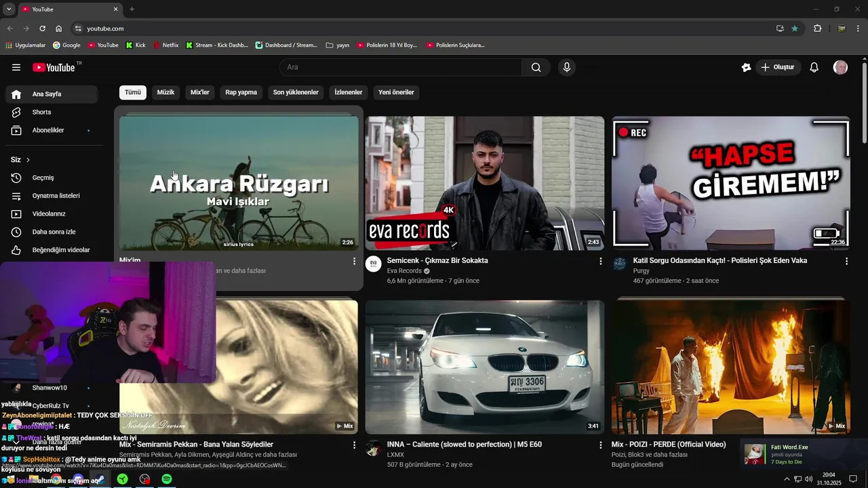Open Abonelikler in the sidebar
Screen dimensions: 868x488
52,130
